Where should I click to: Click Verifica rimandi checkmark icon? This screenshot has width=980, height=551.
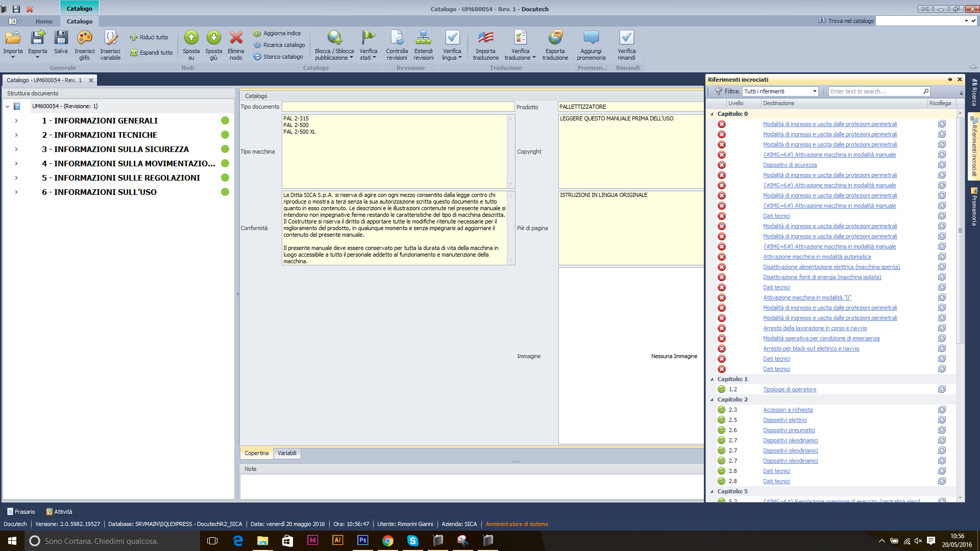click(626, 38)
